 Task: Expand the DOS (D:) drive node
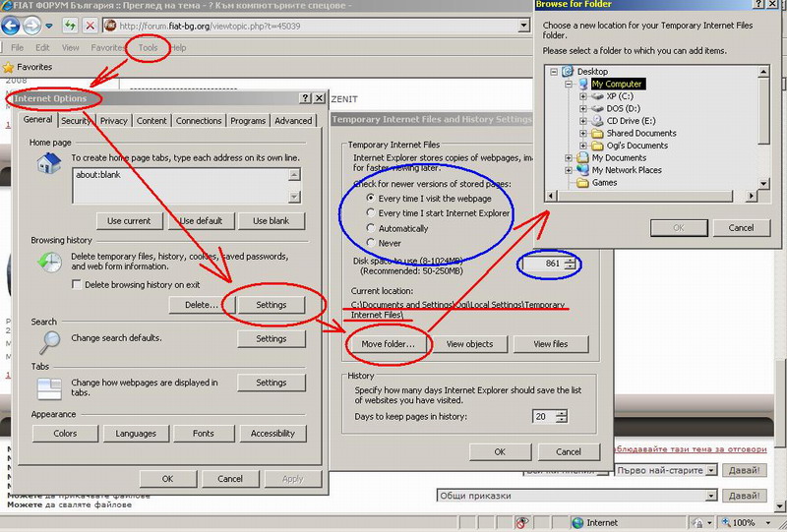point(582,108)
